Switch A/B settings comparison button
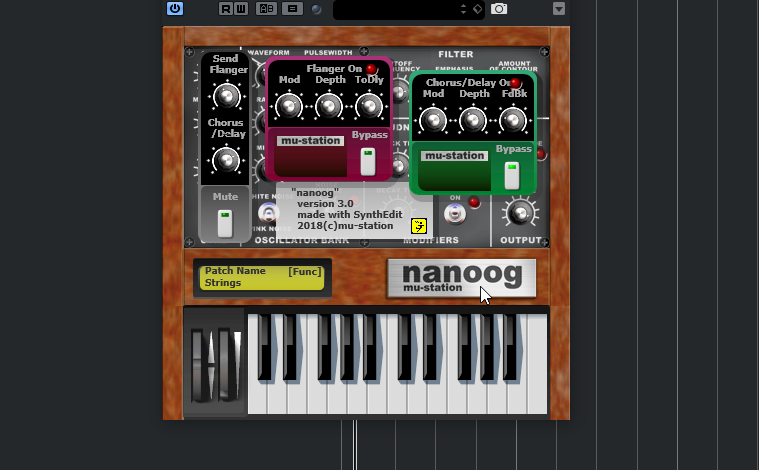The width and height of the screenshot is (759, 470). [266, 9]
